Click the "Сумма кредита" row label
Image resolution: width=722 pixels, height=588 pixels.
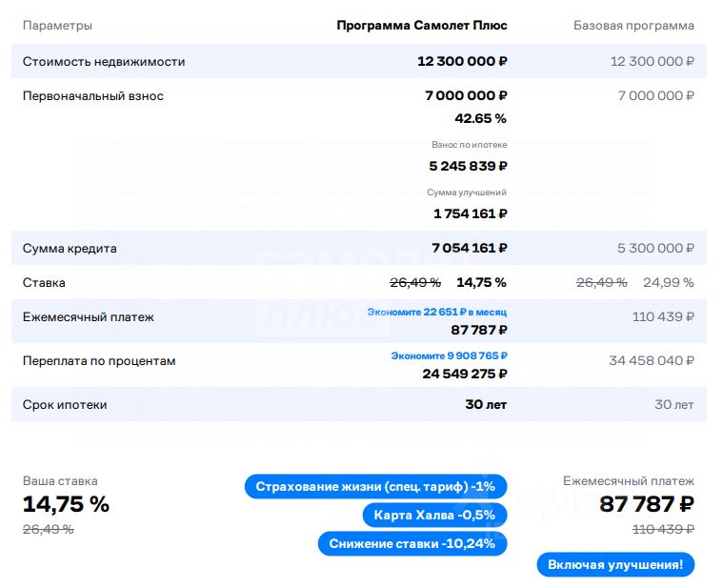pyautogui.click(x=70, y=248)
